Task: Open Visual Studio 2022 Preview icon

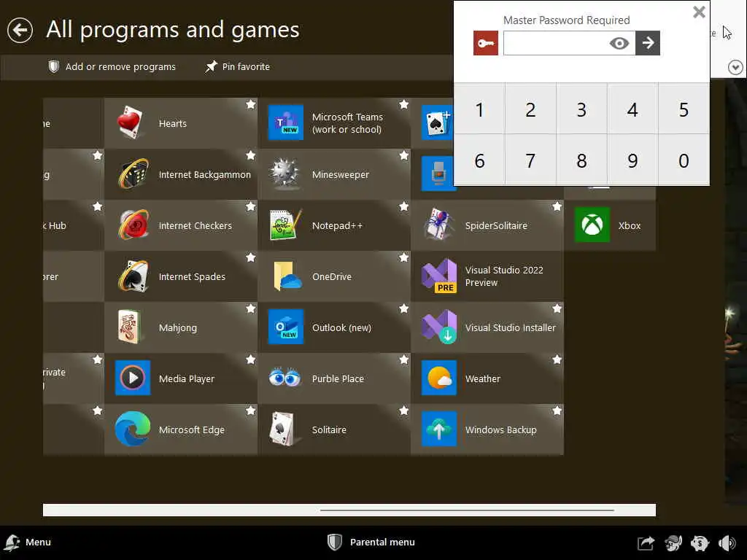Action: [x=439, y=276]
